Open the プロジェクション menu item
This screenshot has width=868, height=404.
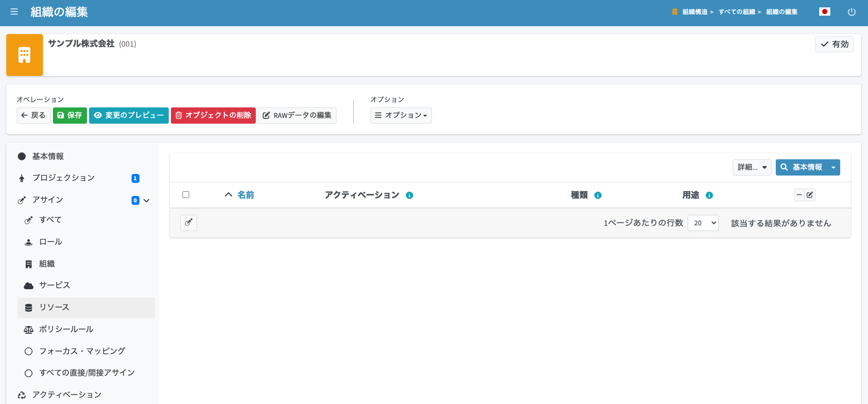pyautogui.click(x=85, y=178)
